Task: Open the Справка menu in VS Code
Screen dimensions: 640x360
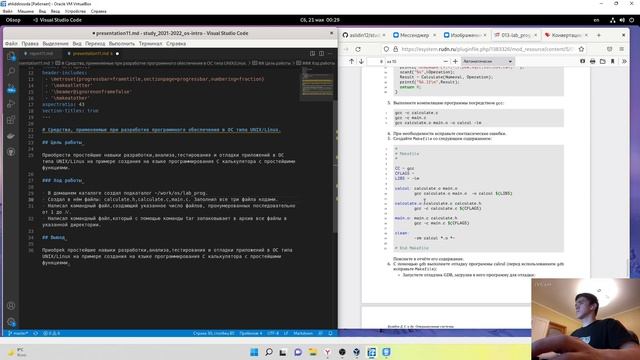Action: 176,44
